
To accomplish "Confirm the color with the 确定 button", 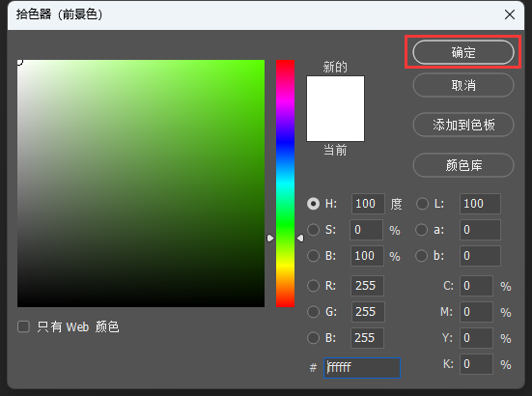I will click(463, 52).
